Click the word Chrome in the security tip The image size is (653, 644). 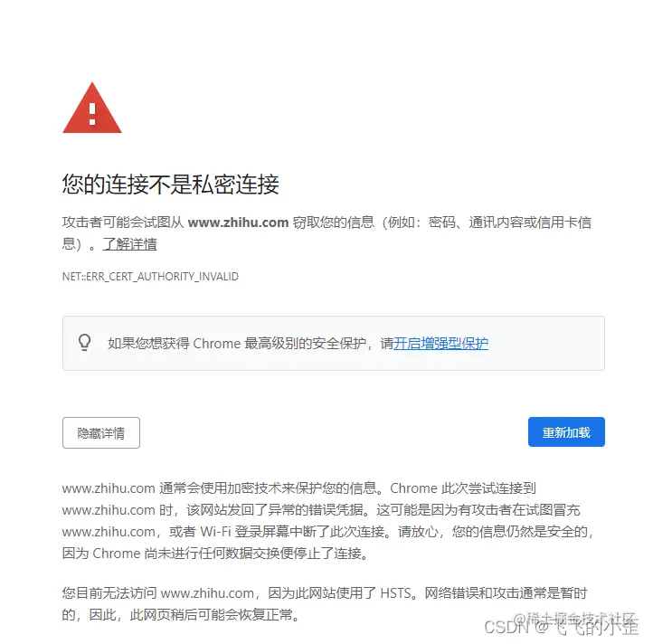coord(217,343)
